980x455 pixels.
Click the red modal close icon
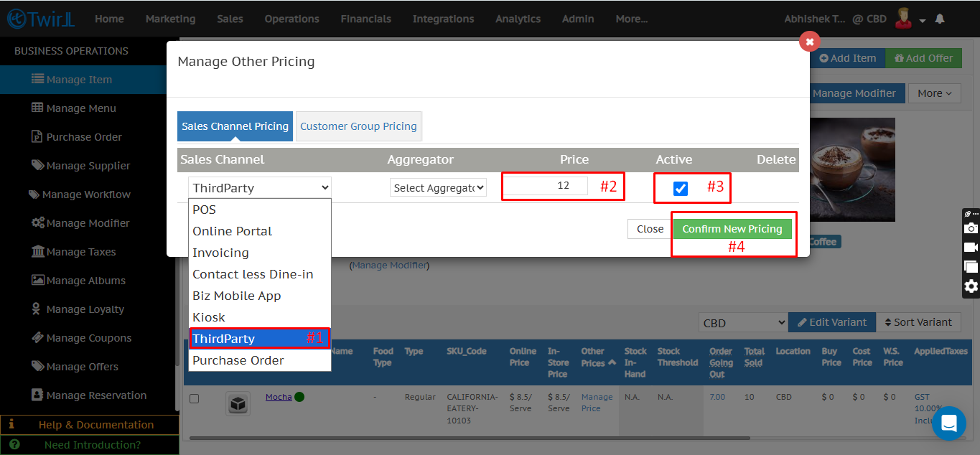pyautogui.click(x=809, y=42)
